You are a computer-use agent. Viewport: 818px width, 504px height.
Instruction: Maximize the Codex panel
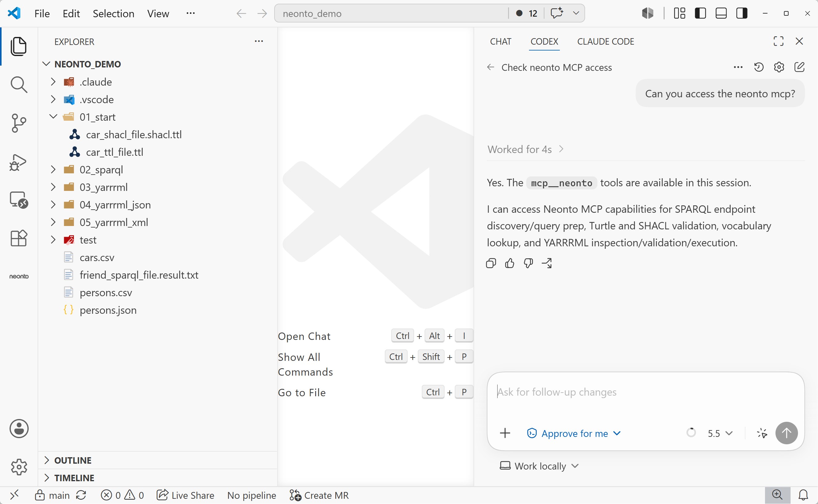(778, 41)
